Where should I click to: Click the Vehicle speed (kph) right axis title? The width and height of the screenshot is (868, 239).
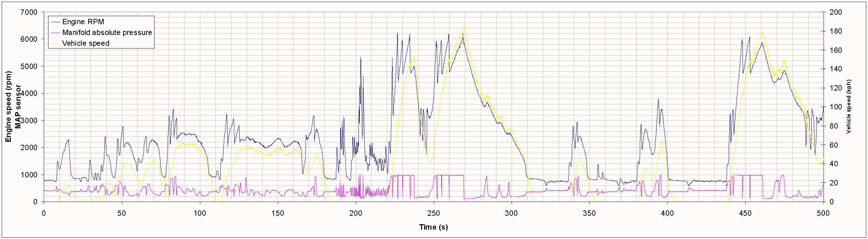[x=848, y=106]
